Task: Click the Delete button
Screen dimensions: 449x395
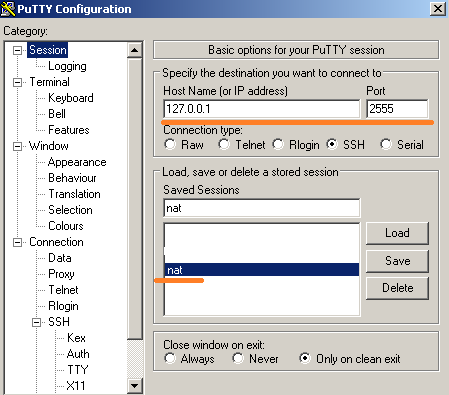Action: 397,288
